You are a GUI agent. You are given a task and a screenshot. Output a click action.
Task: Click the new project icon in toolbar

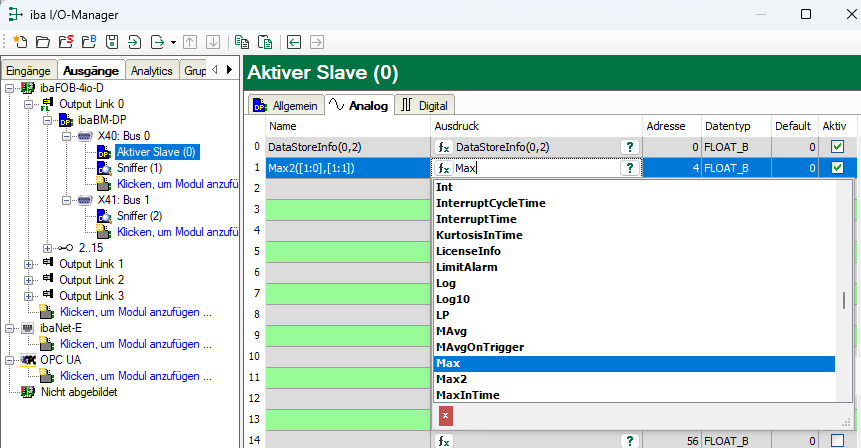(x=19, y=42)
